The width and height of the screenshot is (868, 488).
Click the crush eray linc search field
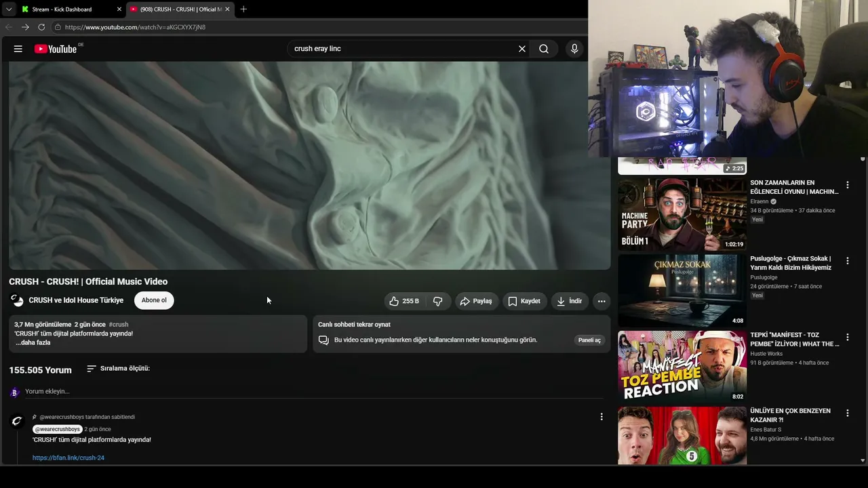tap(401, 49)
